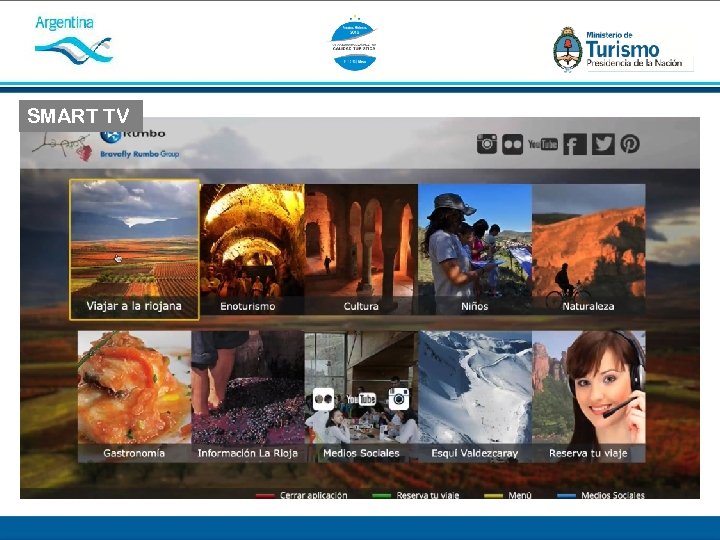The height and width of the screenshot is (540, 720).
Task: Click YouTube logo on Medios Sociales tile
Action: point(361,399)
